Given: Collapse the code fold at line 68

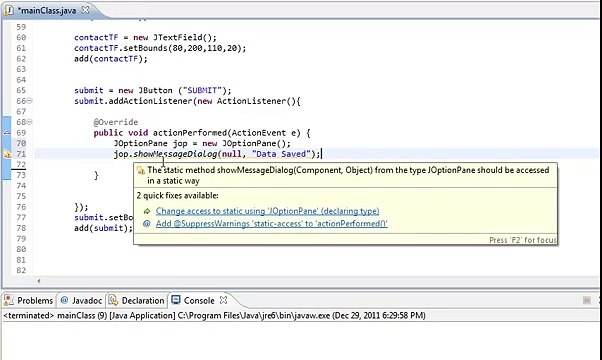Looking at the screenshot, I should pos(30,122).
